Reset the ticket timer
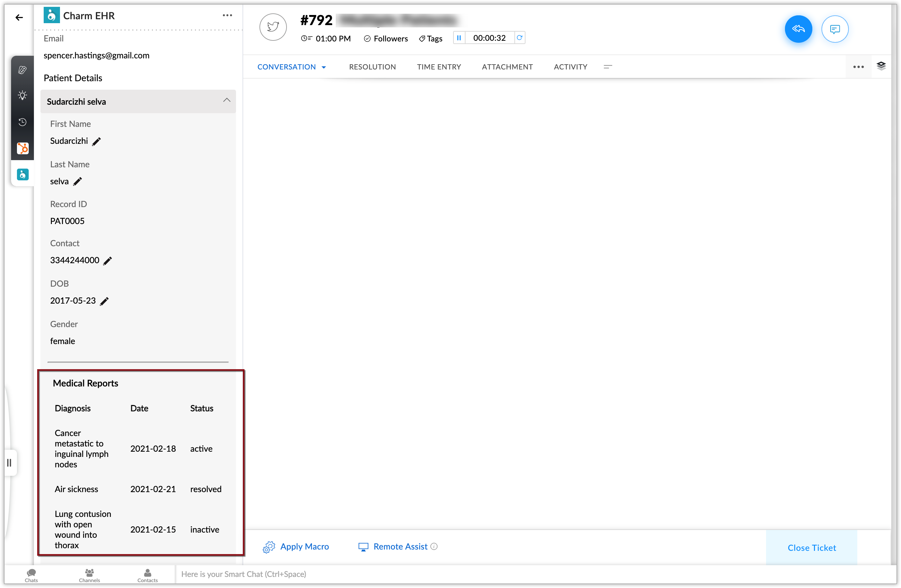901x588 pixels. pyautogui.click(x=519, y=38)
